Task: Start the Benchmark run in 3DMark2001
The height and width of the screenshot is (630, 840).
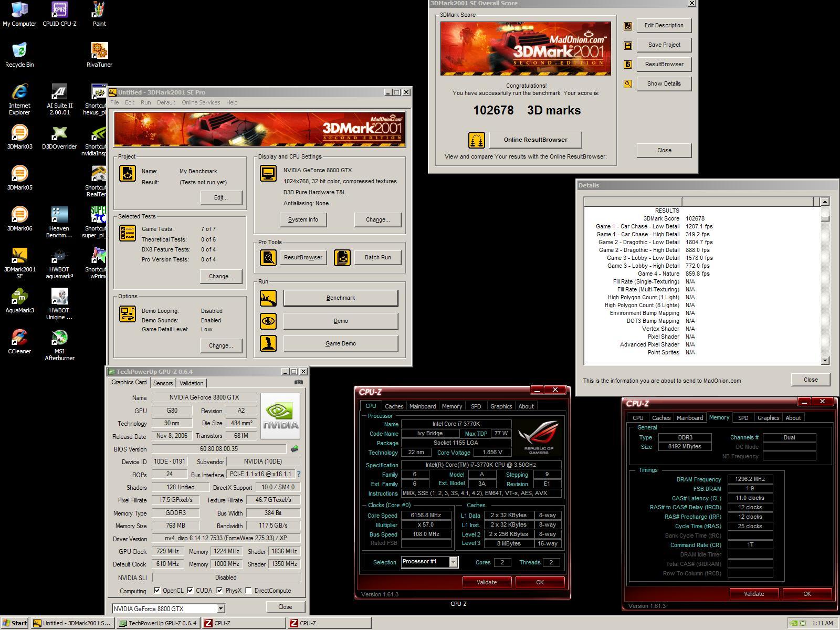Action: pos(341,298)
